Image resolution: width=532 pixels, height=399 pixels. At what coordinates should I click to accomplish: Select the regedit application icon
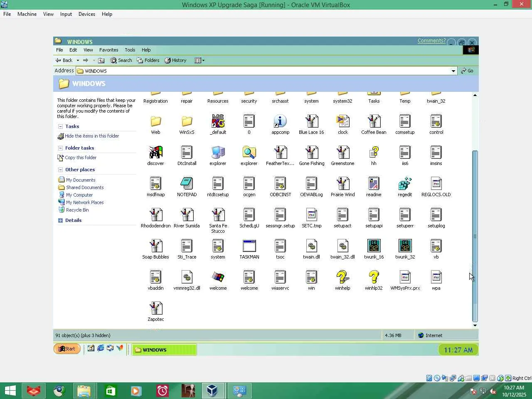point(405,183)
